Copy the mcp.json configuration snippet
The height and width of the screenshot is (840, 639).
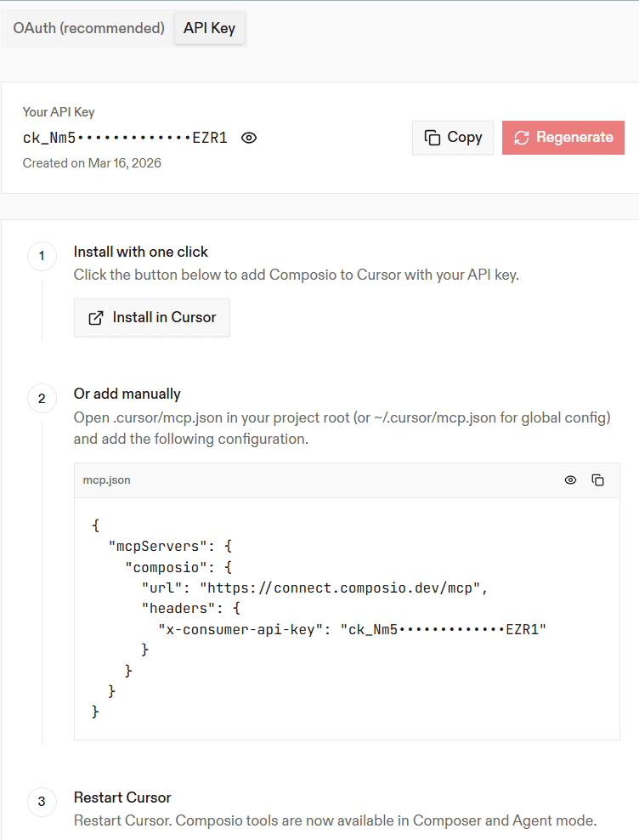597,480
